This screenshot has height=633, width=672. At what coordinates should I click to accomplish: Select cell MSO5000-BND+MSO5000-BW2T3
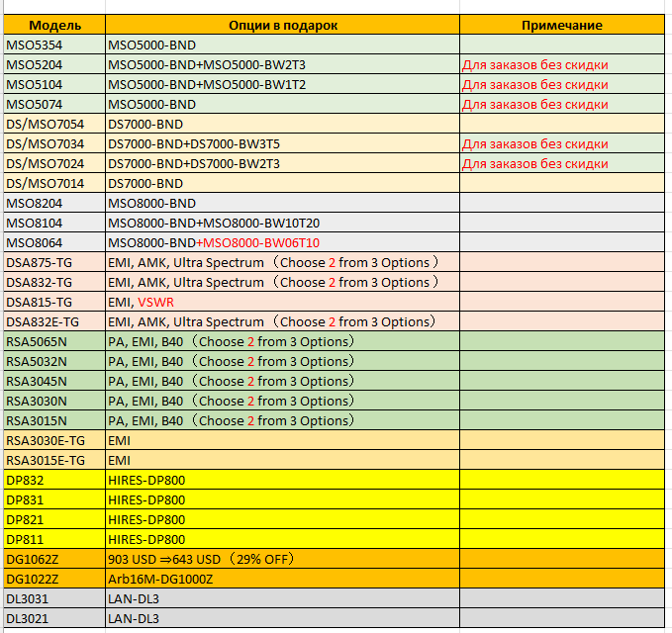282,64
